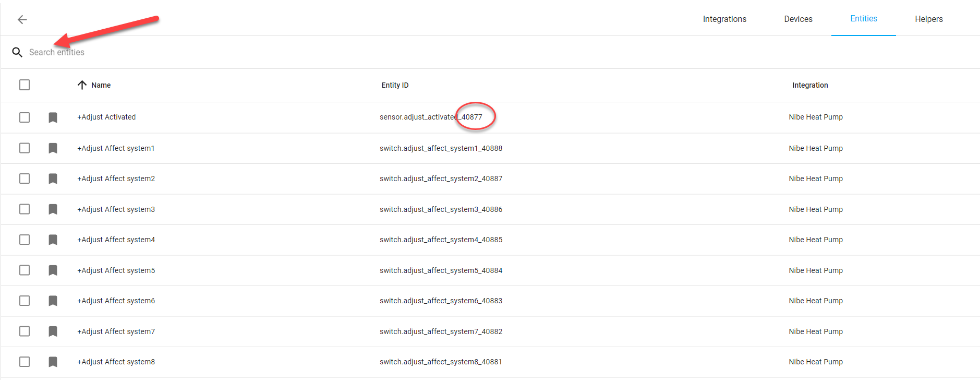This screenshot has width=980, height=380.
Task: Open the +Adjust Activated entity name
Action: [x=106, y=117]
